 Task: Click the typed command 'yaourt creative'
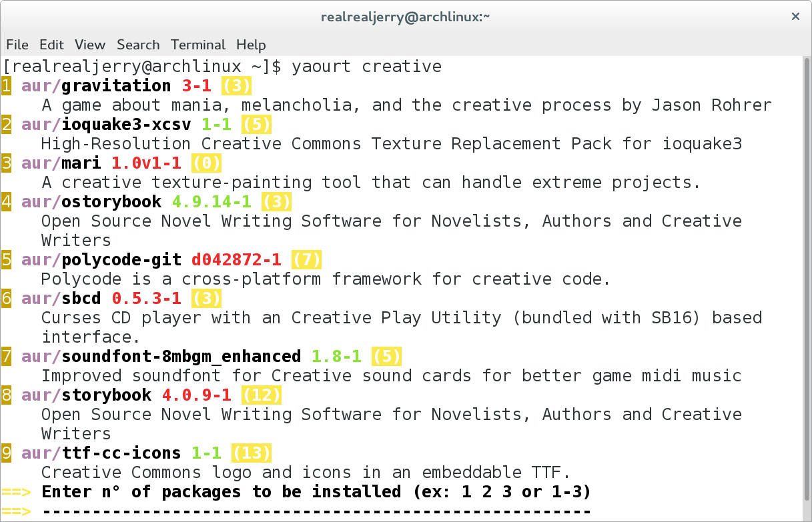[x=366, y=67]
